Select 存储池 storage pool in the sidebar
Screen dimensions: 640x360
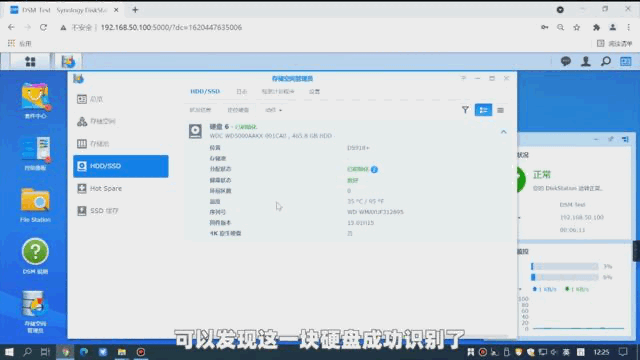coord(121,144)
